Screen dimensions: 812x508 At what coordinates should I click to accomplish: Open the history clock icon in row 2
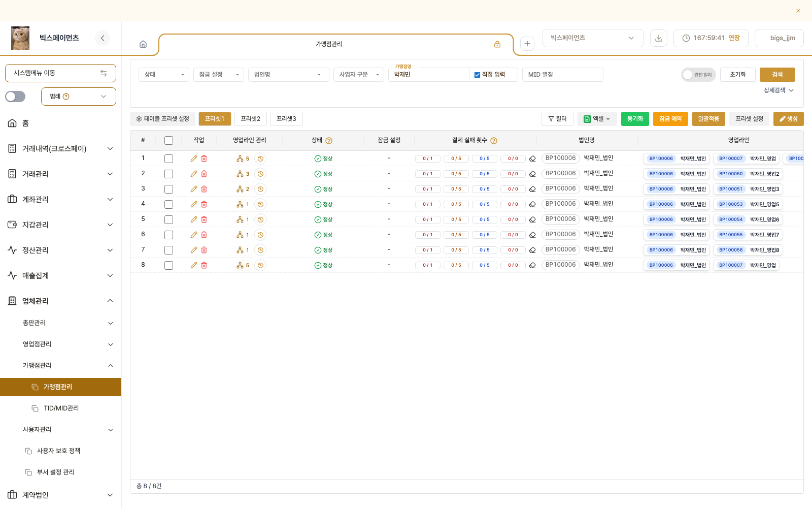[x=260, y=174]
